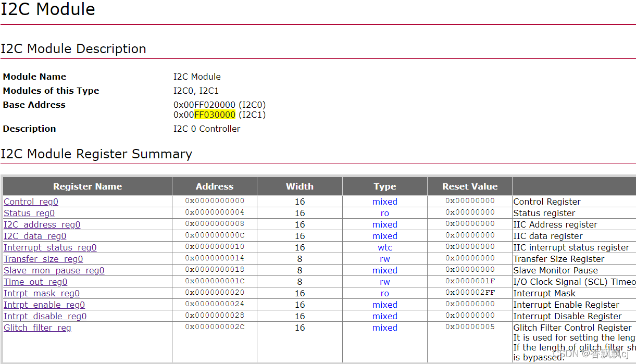636x364 pixels.
Task: Open the Time_out_reg0 link
Action: tap(35, 282)
